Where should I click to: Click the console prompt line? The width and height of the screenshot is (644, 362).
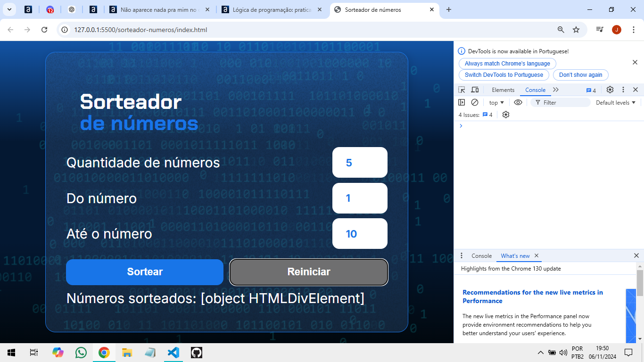[549, 126]
